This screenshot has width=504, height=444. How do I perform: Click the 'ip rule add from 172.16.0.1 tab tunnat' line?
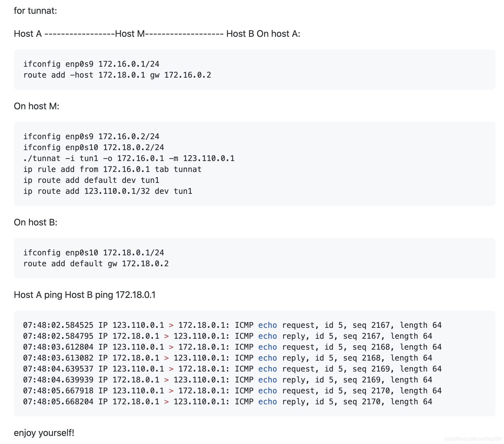click(x=112, y=169)
